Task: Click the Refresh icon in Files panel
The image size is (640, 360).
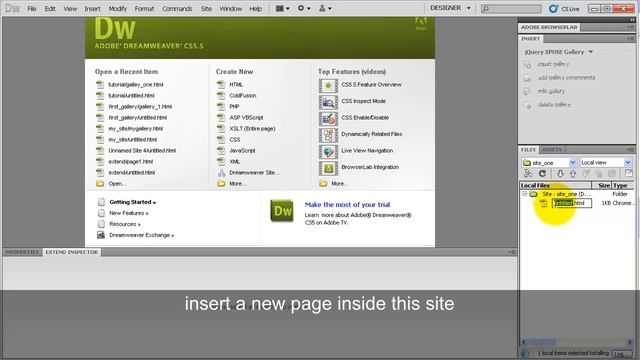Action: 542,174
